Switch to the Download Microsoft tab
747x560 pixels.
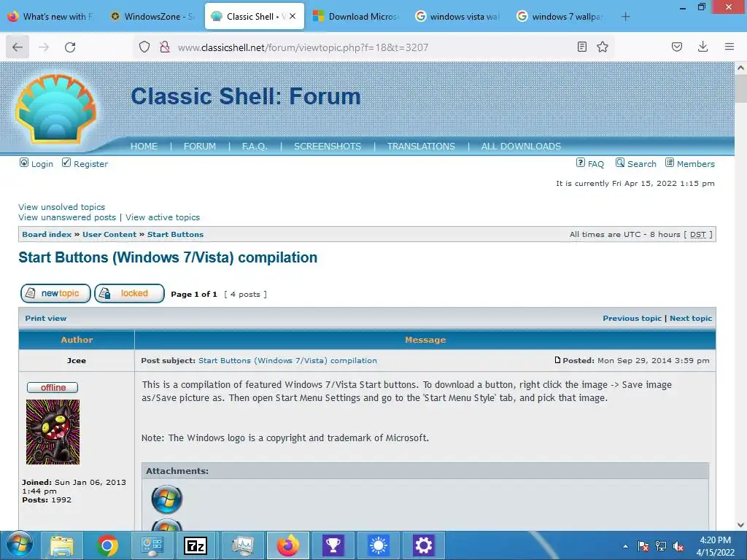(357, 17)
